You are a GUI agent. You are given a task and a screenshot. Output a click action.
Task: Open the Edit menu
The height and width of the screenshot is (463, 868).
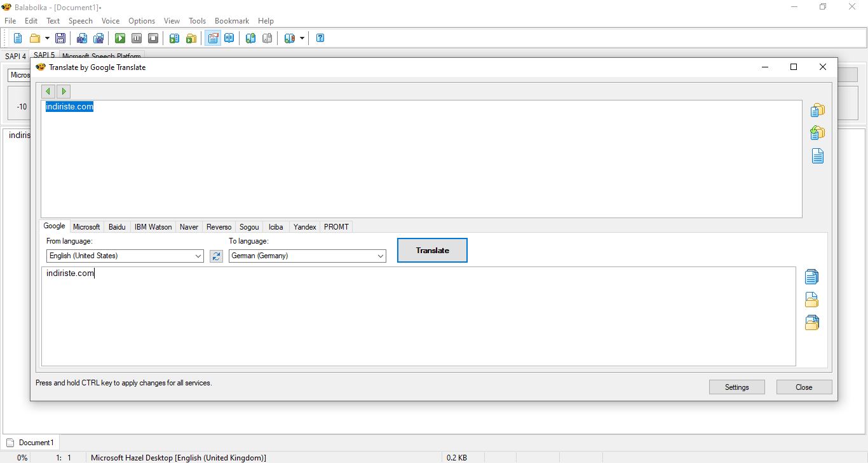tap(31, 21)
